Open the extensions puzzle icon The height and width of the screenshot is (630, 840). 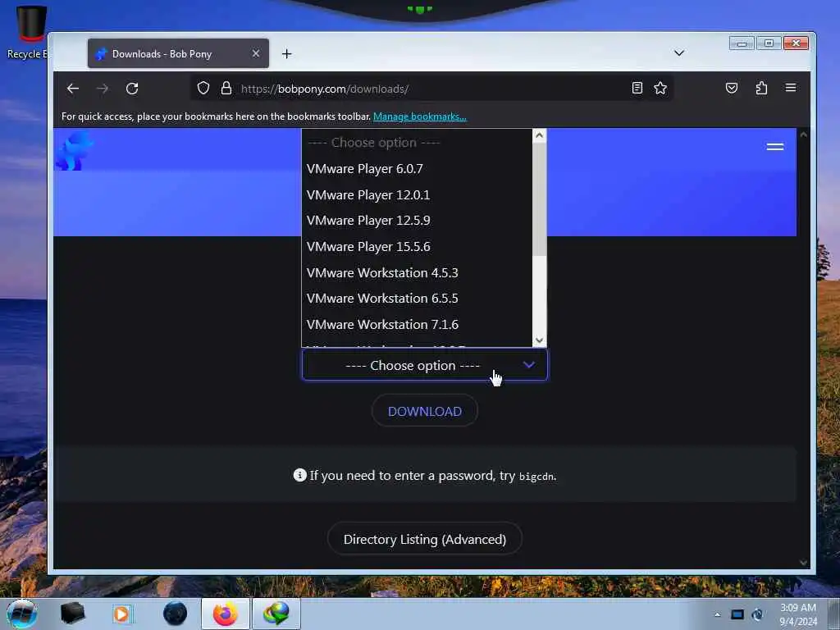coord(761,88)
